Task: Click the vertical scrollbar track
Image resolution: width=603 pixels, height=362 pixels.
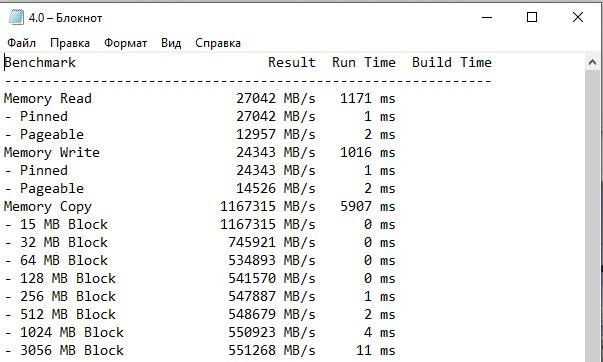Action: point(592,215)
